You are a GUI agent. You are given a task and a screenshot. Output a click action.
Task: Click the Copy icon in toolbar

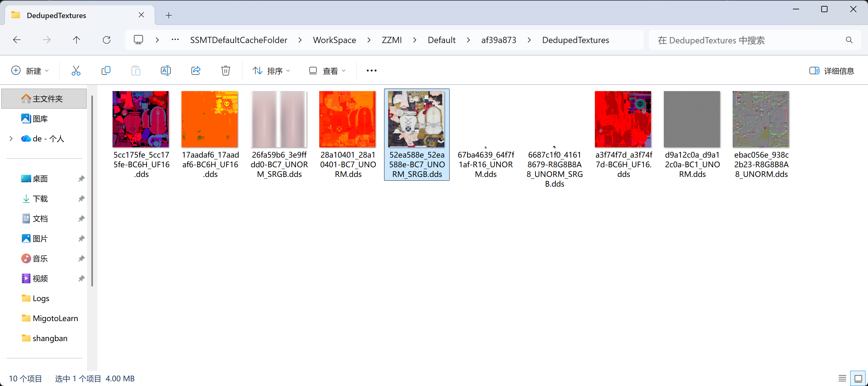[x=106, y=71]
